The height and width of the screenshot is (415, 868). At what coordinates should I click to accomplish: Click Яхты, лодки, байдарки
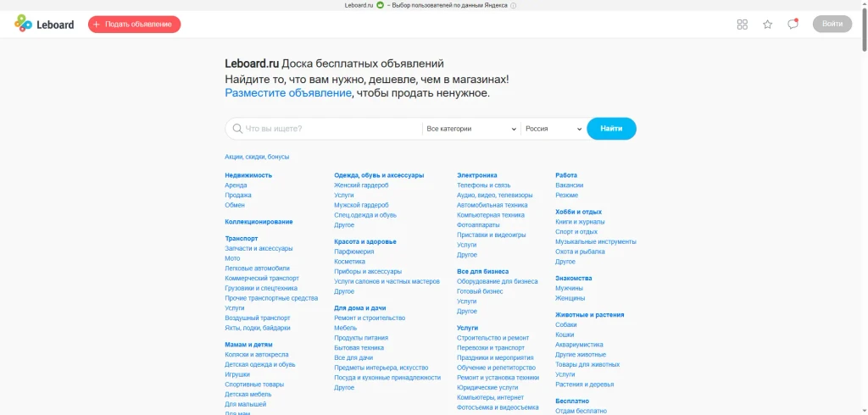point(258,328)
